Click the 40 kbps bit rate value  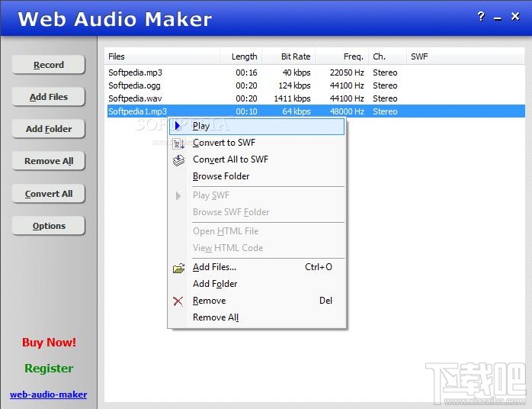click(296, 72)
